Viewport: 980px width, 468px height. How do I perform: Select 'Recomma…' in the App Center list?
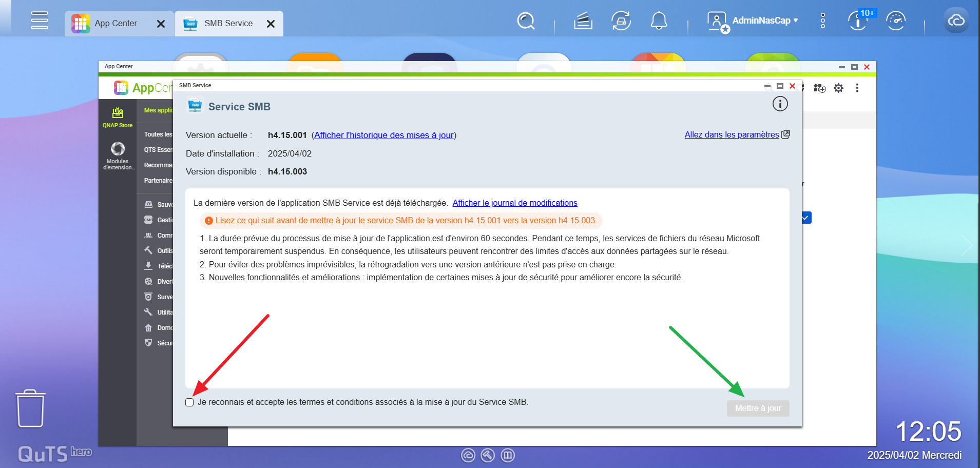pos(158,165)
